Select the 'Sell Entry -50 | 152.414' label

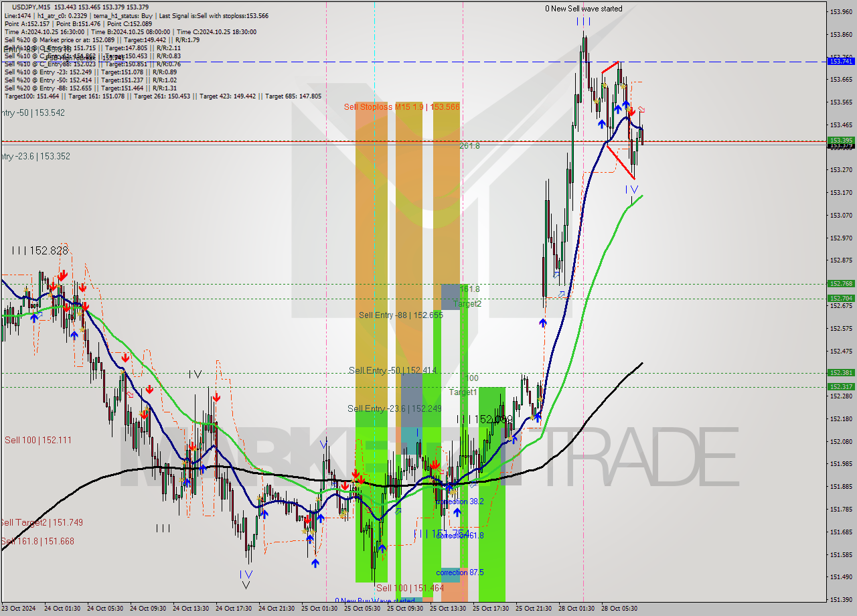point(394,370)
